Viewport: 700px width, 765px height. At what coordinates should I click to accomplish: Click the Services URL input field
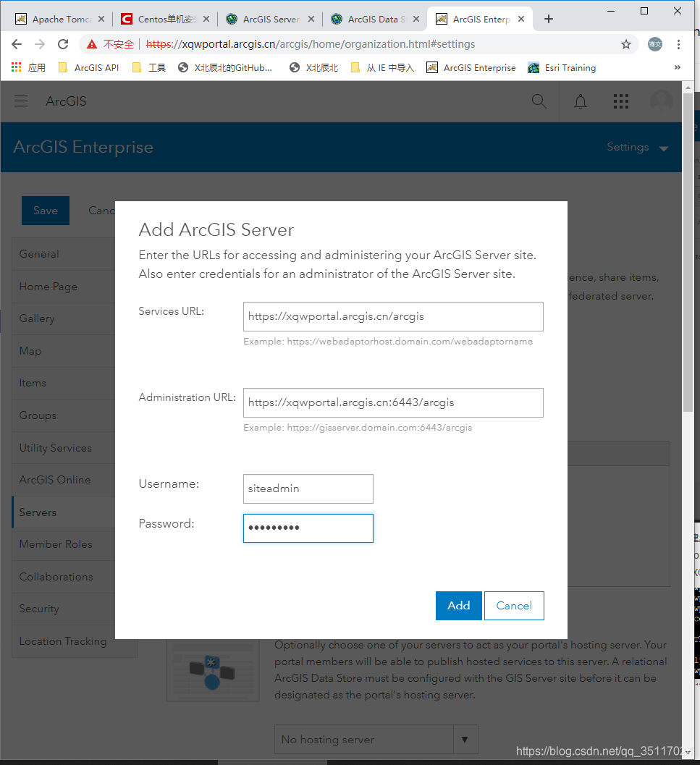click(x=393, y=316)
